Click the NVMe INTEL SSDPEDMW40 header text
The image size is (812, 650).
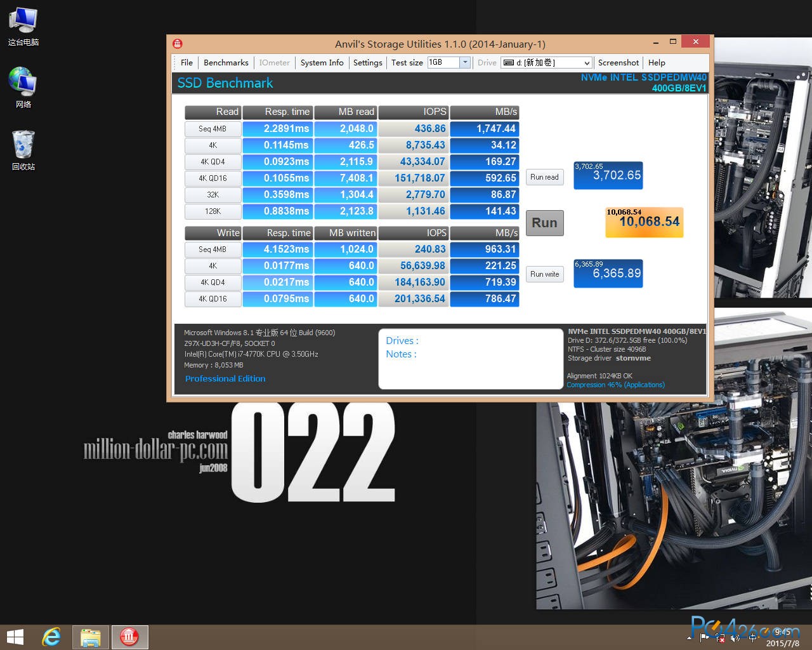coord(644,77)
